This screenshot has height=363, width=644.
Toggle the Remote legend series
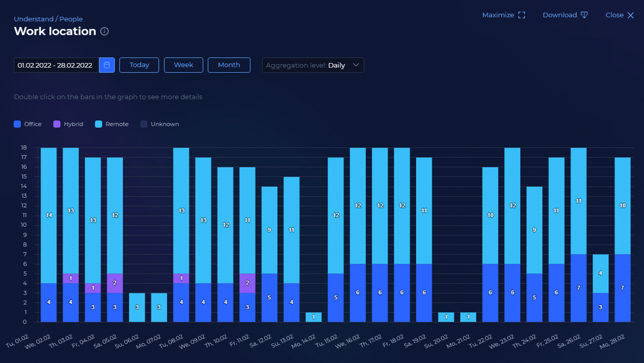click(112, 124)
